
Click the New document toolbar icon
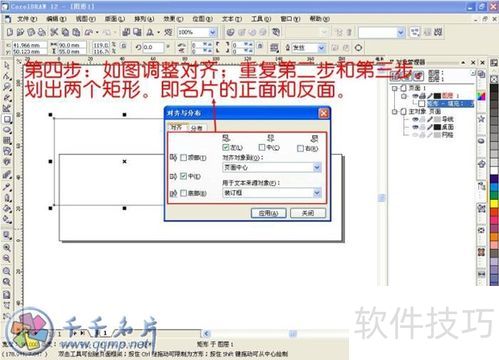(x=10, y=32)
